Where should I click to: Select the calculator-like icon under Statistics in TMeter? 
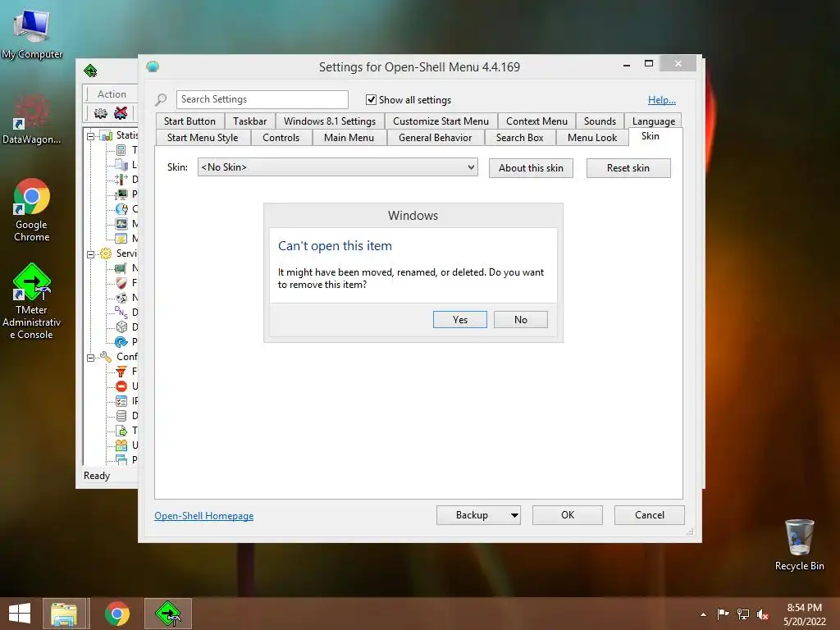click(x=121, y=150)
